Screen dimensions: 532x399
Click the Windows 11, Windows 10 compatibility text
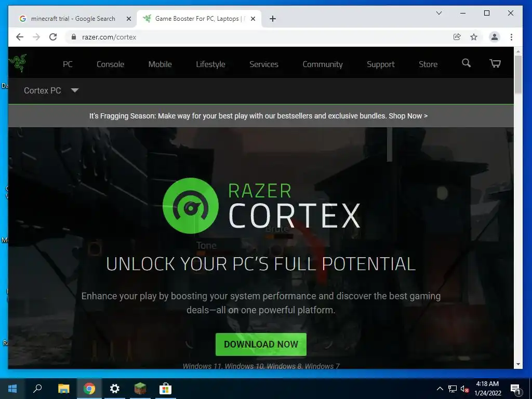tap(261, 366)
